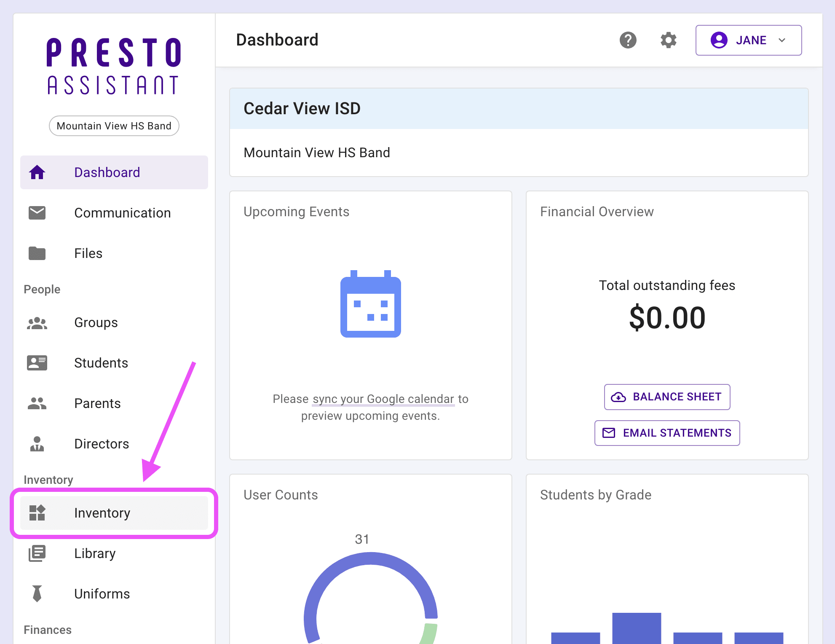
Task: Open the JANE user dropdown
Action: (x=748, y=40)
